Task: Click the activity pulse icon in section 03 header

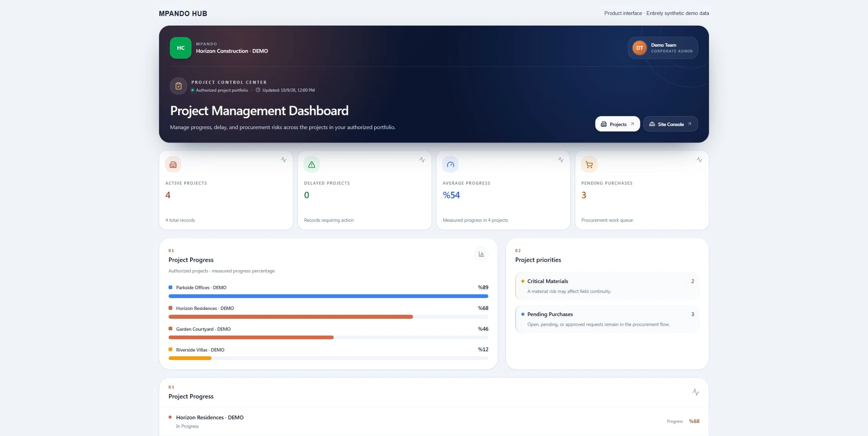Action: coord(696,392)
